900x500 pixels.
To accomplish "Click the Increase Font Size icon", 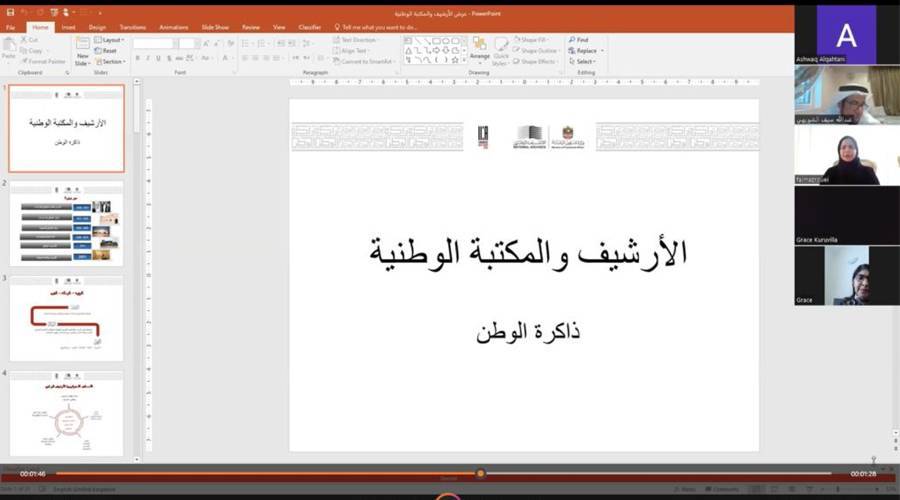I will 206,44.
